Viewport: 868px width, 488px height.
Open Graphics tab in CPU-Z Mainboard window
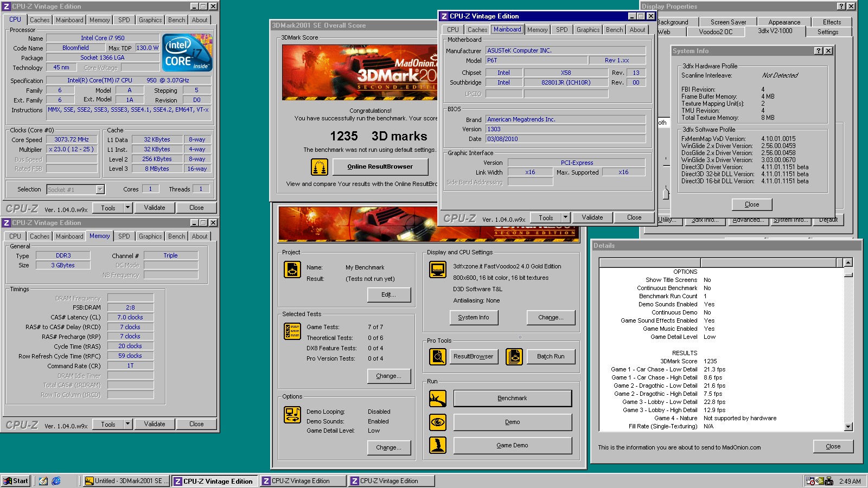tap(588, 30)
